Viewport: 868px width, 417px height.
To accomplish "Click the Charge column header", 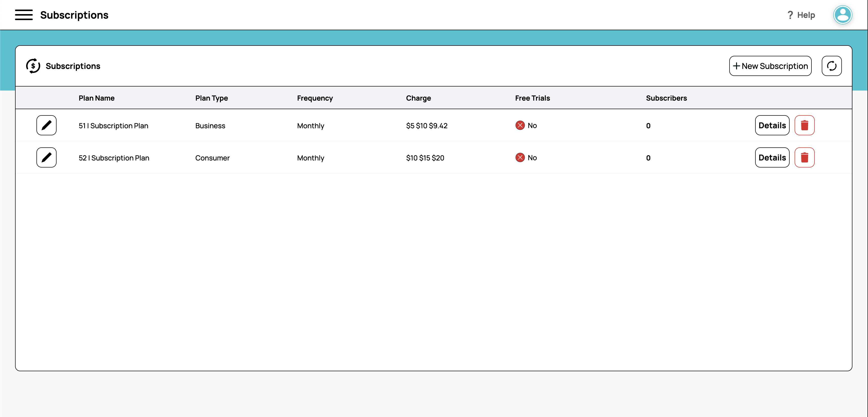I will click(x=418, y=98).
